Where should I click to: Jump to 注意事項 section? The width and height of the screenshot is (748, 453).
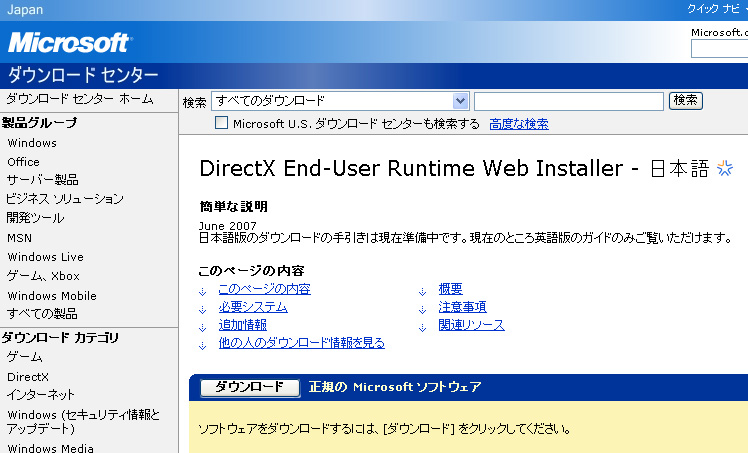(462, 307)
